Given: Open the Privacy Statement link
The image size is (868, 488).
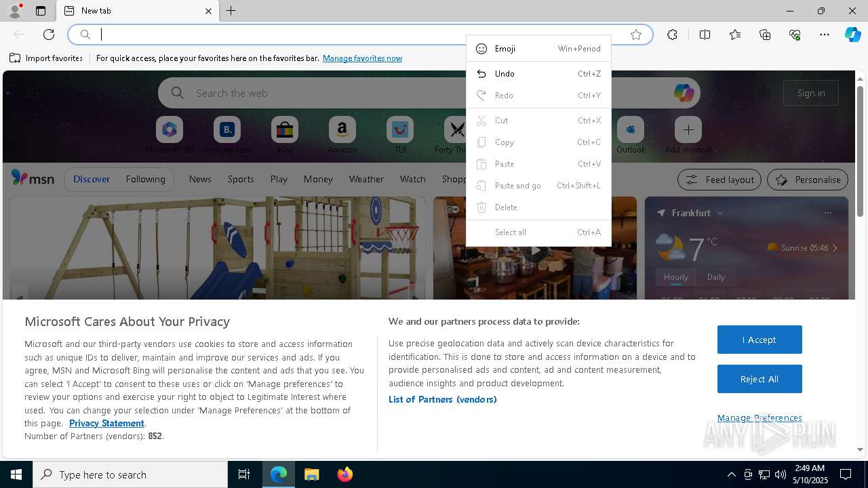Looking at the screenshot, I should pos(106,423).
